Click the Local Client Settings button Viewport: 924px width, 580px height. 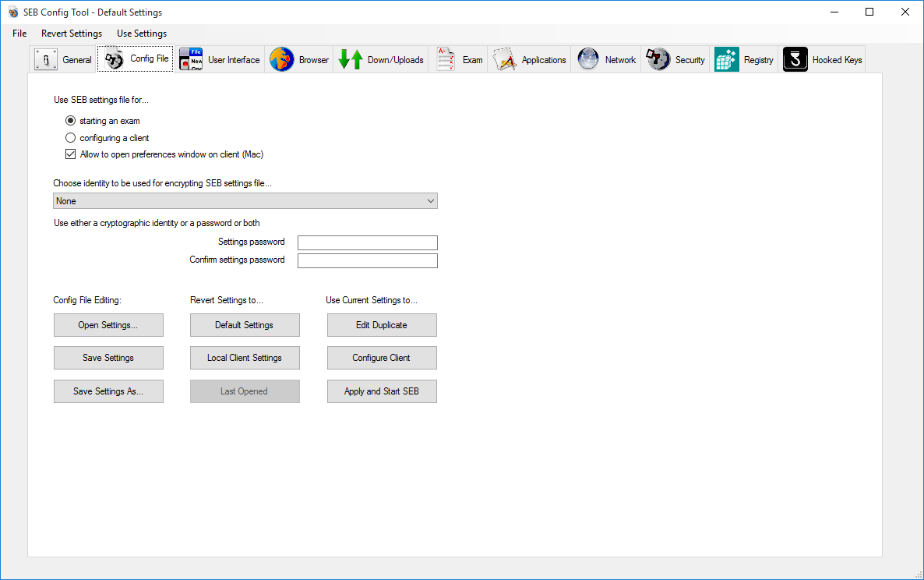coord(245,358)
